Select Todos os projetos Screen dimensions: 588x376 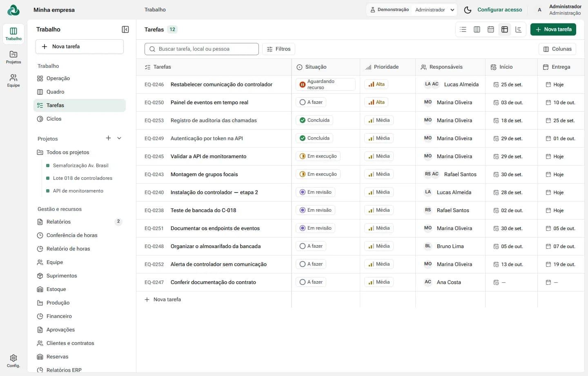[x=80, y=152]
